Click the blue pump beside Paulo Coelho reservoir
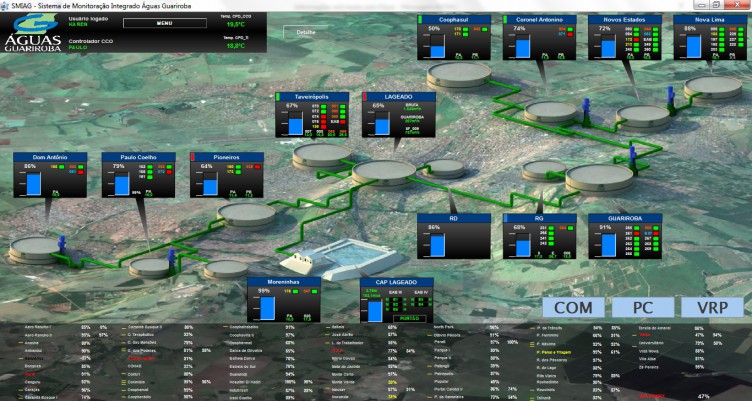 point(171,258)
